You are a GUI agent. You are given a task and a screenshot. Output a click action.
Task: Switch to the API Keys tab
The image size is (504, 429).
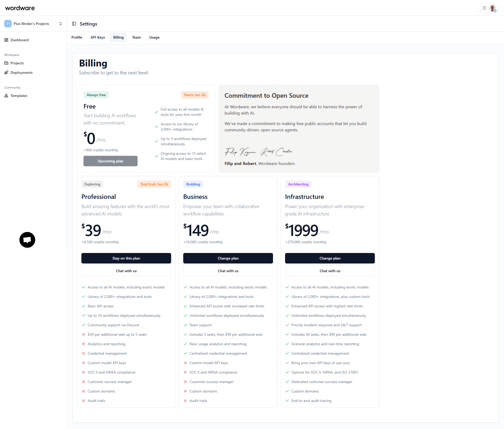[x=98, y=37]
